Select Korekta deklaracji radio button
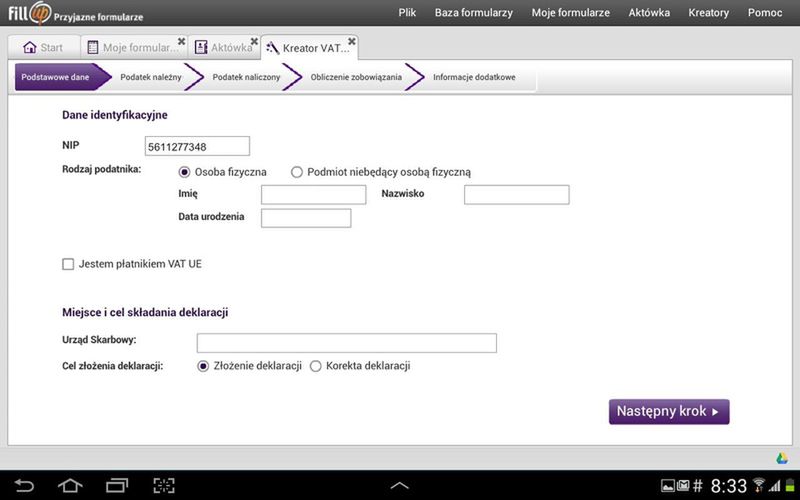 tap(315, 366)
